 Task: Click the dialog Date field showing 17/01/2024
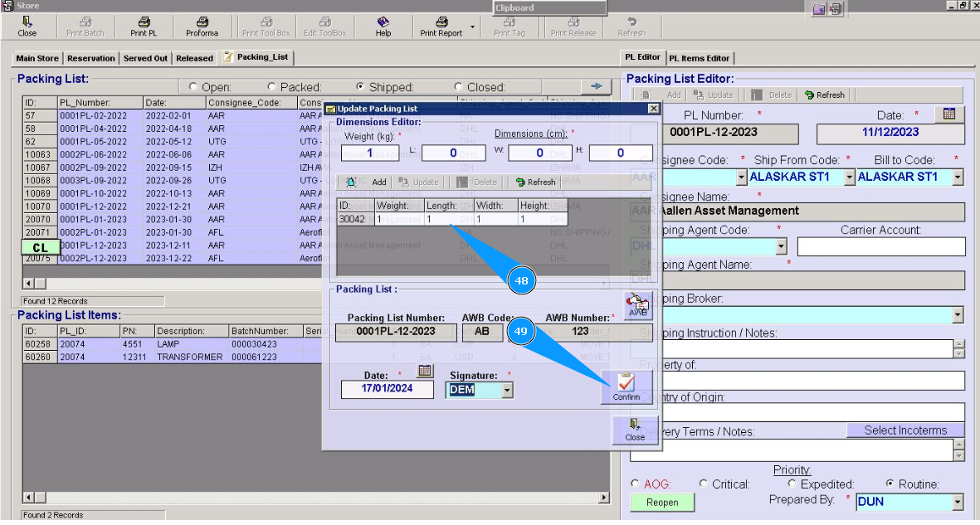[387, 389]
